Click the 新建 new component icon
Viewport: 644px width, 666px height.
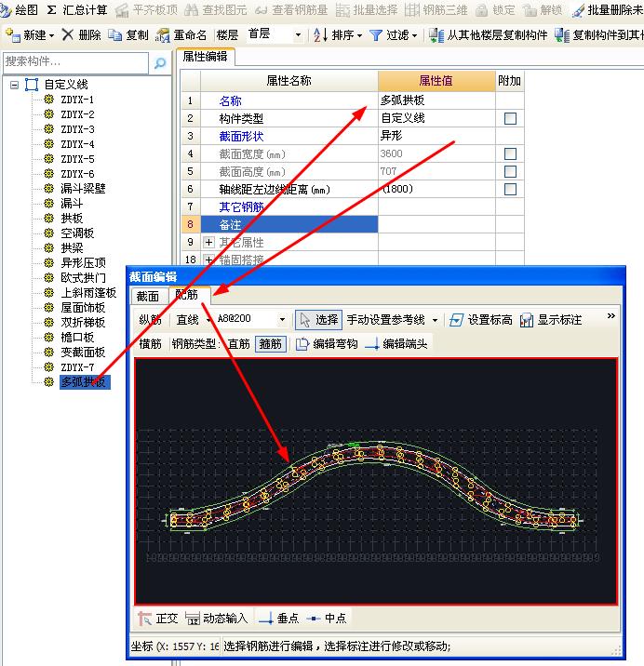coord(14,34)
